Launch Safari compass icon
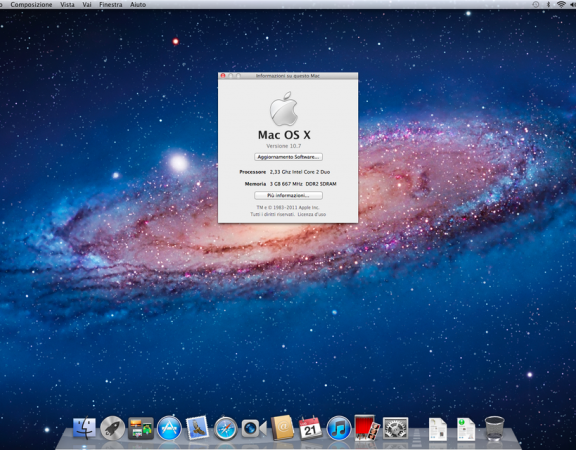The height and width of the screenshot is (450, 576). pos(226,428)
